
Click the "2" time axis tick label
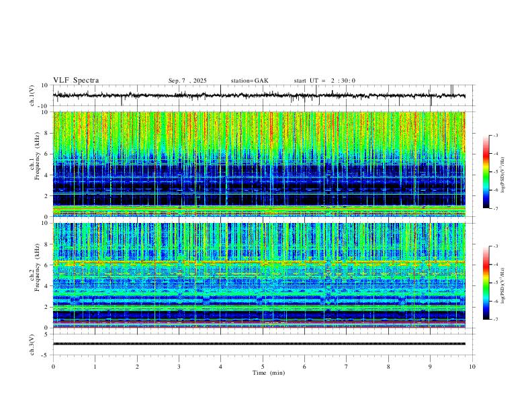tap(137, 367)
